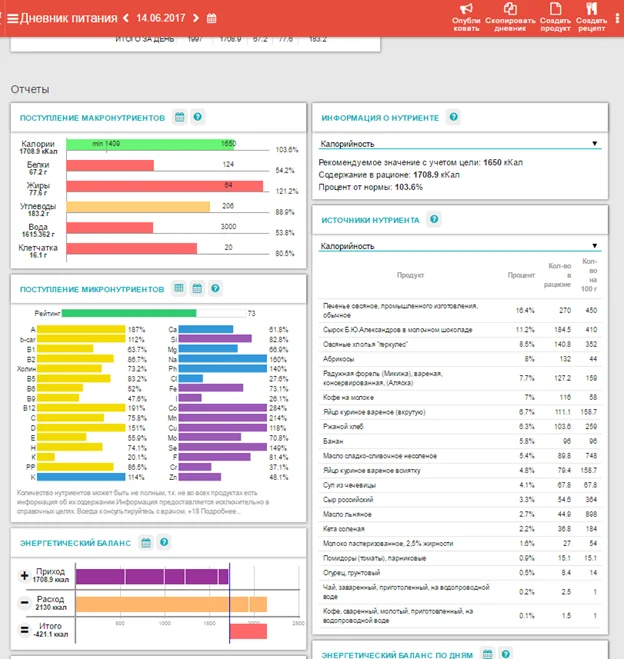Open help for Поступление макронутриентов
624x659 pixels.
pyautogui.click(x=197, y=118)
